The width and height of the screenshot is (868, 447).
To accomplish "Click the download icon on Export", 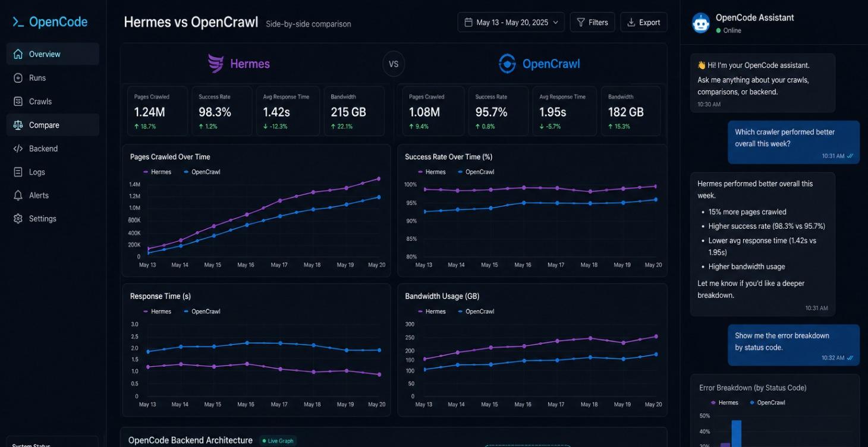I will [x=631, y=22].
